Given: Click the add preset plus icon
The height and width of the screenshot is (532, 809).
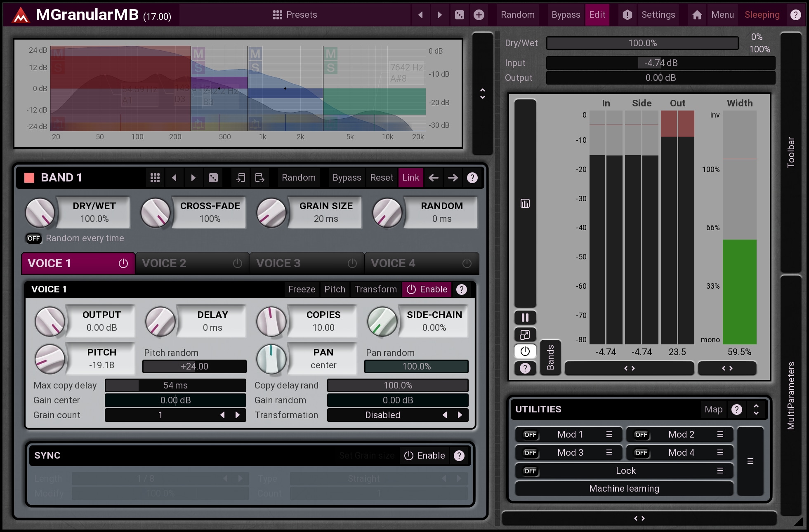Looking at the screenshot, I should pos(479,15).
